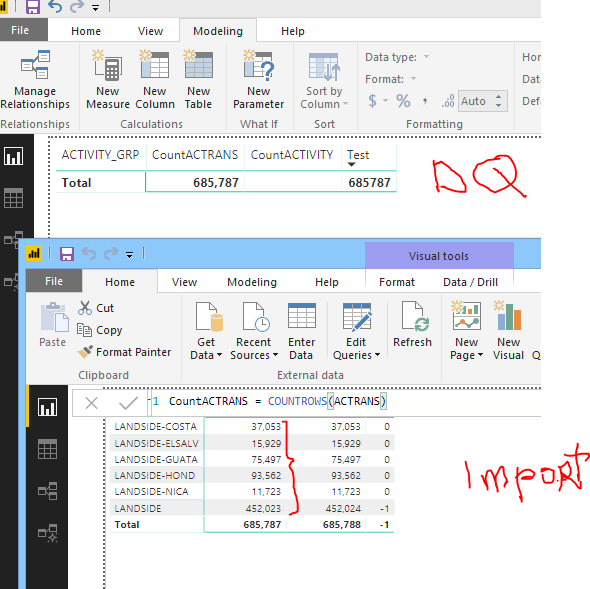Viewport: 590px width, 589px height.
Task: Switch to View tab in front window
Action: click(x=184, y=282)
